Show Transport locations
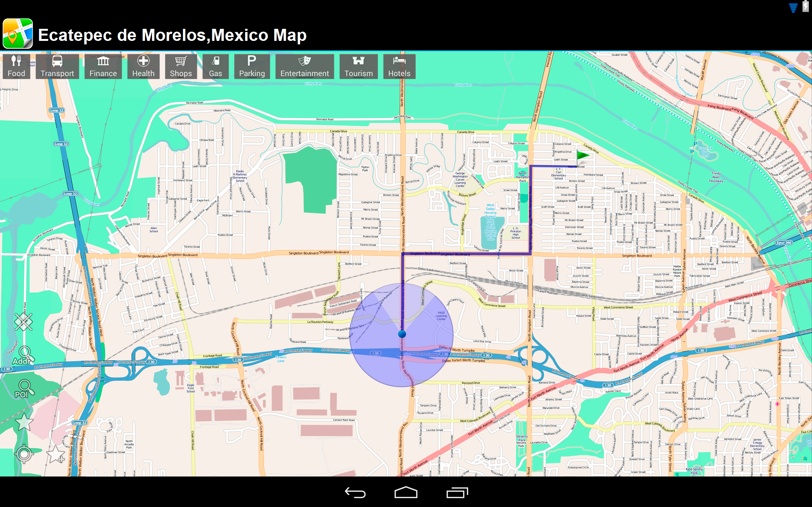The height and width of the screenshot is (507, 812). tap(57, 66)
